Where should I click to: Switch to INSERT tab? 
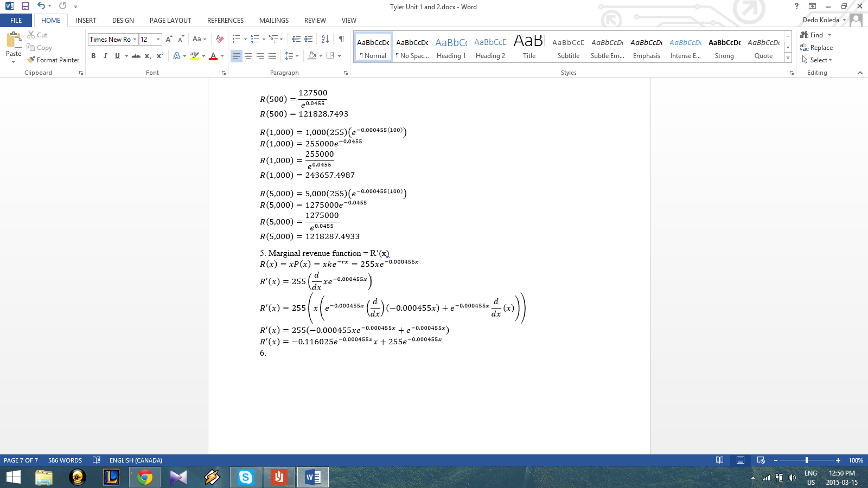pyautogui.click(x=86, y=20)
